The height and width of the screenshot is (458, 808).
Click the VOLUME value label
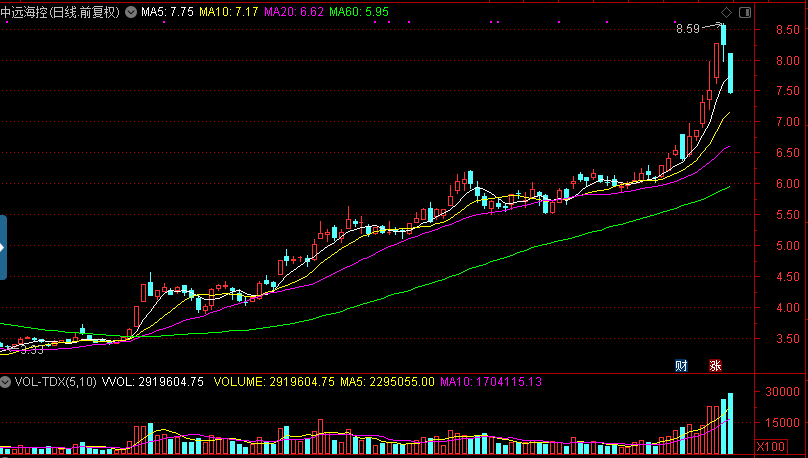click(274, 381)
